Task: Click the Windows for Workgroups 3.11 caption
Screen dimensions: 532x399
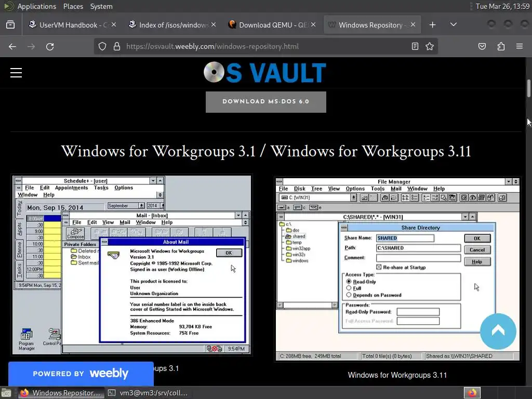Action: [x=397, y=375]
